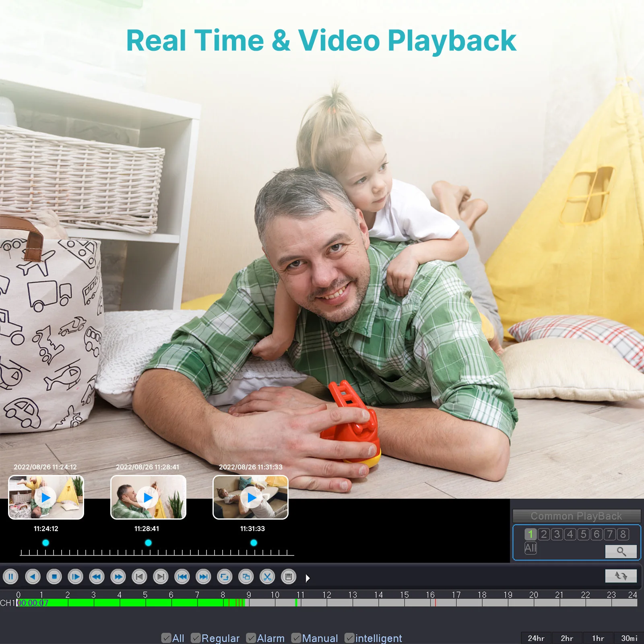
Task: Click the fast forward button
Action: tap(118, 577)
